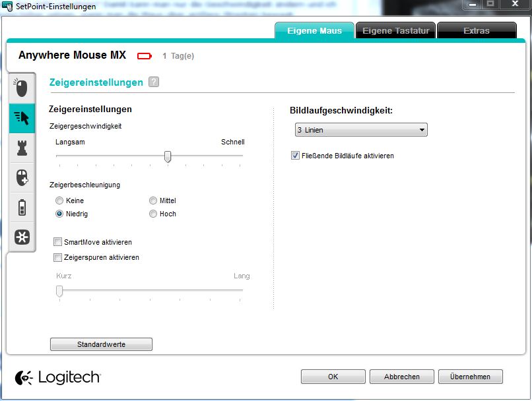Click the help question mark next to Zeigereinstellungen

pos(154,82)
